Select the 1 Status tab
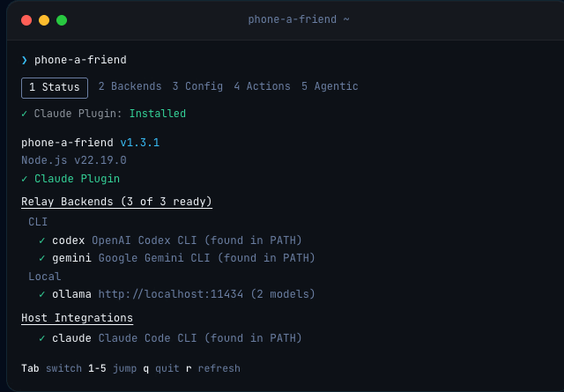 pos(55,88)
